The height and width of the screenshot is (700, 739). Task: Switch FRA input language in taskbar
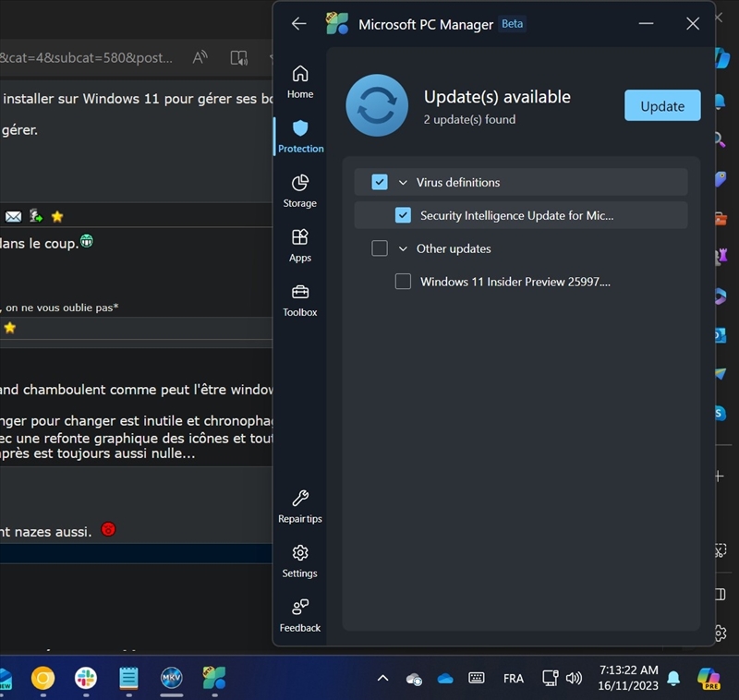click(x=514, y=679)
